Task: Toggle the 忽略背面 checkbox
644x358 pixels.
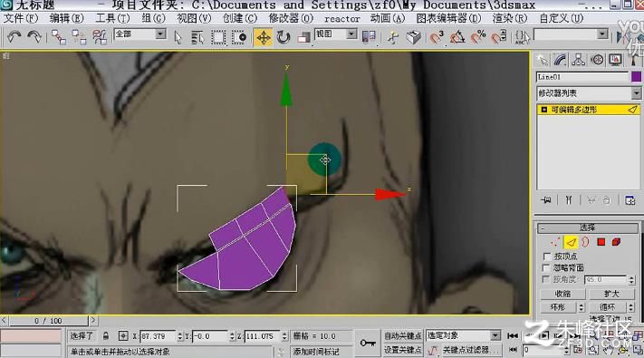Action: (547, 267)
